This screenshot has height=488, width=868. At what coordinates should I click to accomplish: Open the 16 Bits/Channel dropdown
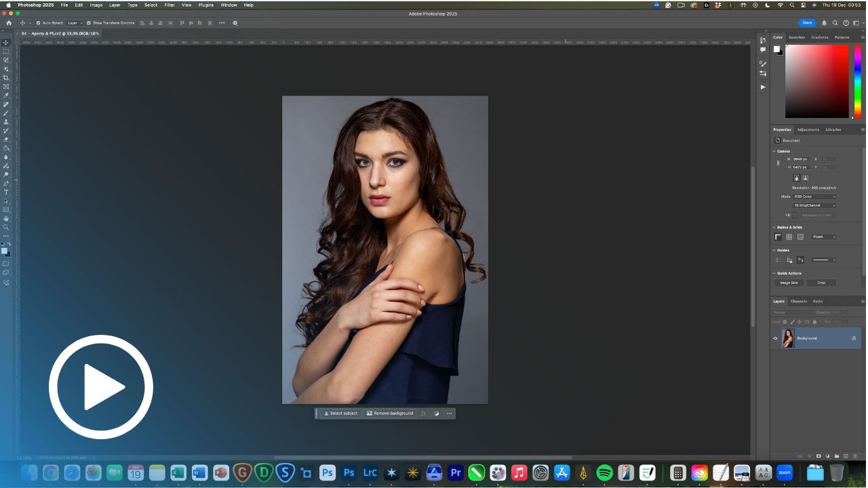pyautogui.click(x=814, y=205)
